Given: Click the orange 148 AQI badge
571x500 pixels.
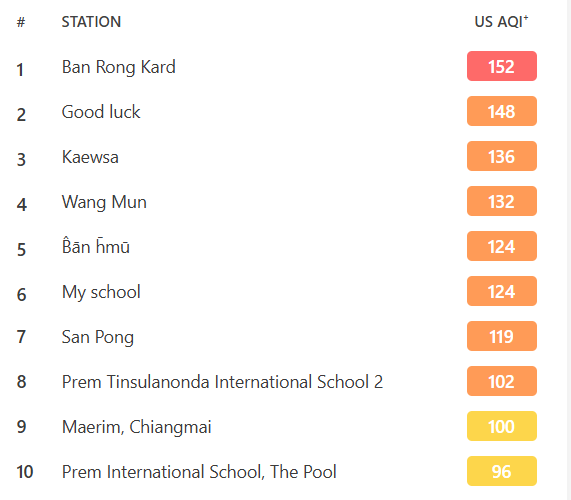Looking at the screenshot, I should click(502, 111).
